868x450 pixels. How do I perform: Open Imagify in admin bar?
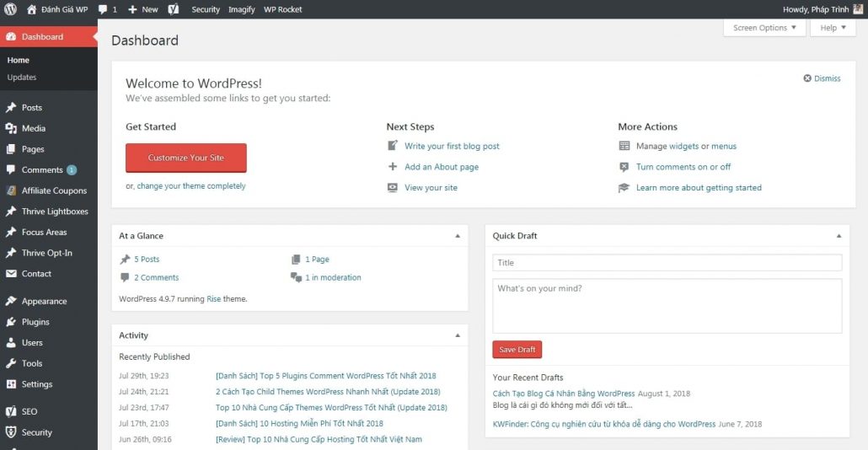click(241, 9)
